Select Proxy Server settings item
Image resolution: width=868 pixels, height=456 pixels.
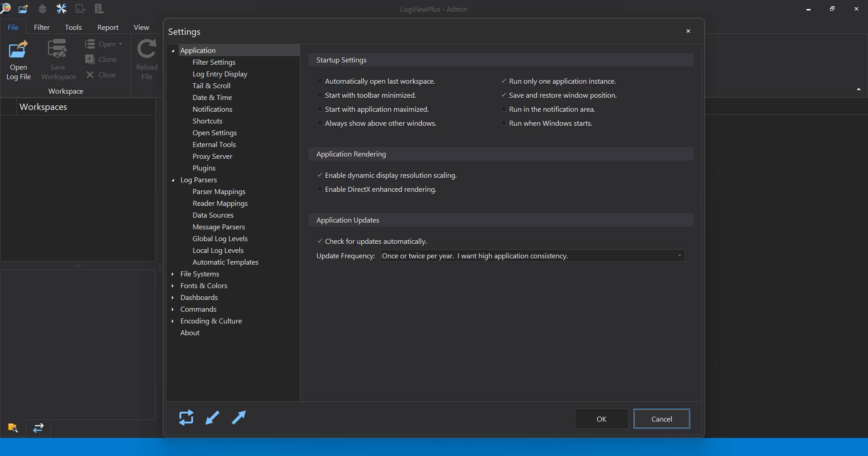pos(212,156)
